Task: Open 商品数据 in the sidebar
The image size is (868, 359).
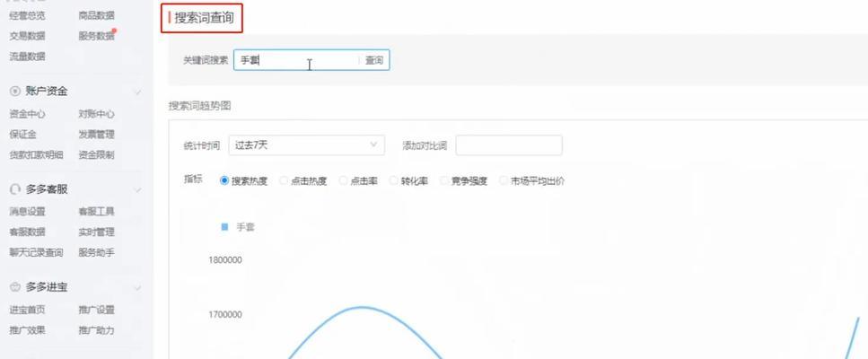Action: (x=96, y=16)
